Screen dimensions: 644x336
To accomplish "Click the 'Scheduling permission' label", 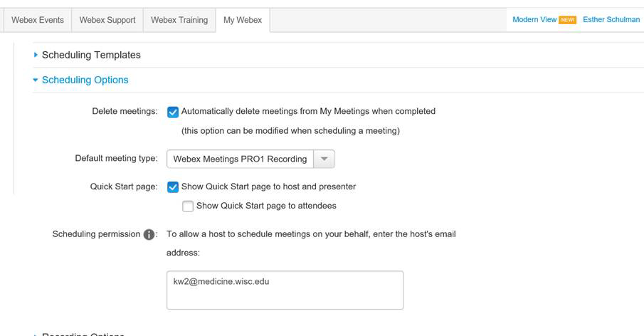I will tap(97, 234).
